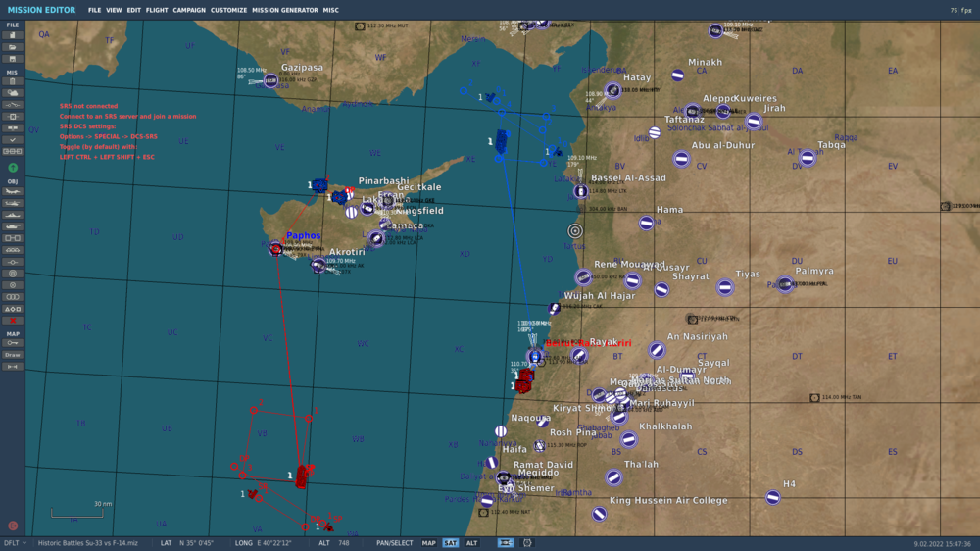
Task: Switch map view to SAT mode
Action: pyautogui.click(x=451, y=543)
